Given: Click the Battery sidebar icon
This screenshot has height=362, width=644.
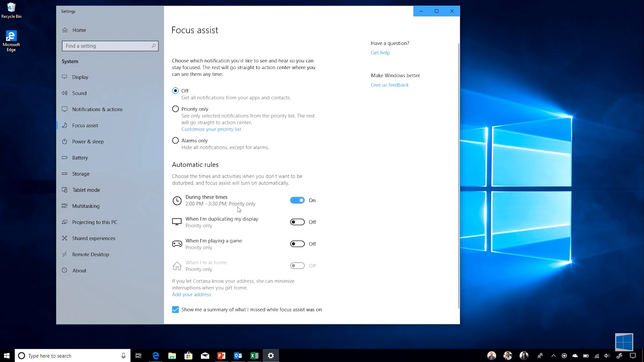Looking at the screenshot, I should pos(65,158).
